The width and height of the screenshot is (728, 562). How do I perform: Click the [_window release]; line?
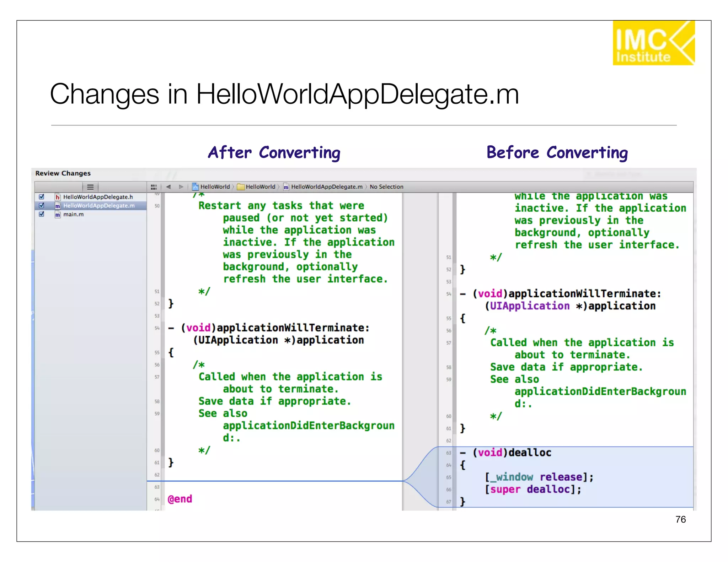(x=539, y=477)
